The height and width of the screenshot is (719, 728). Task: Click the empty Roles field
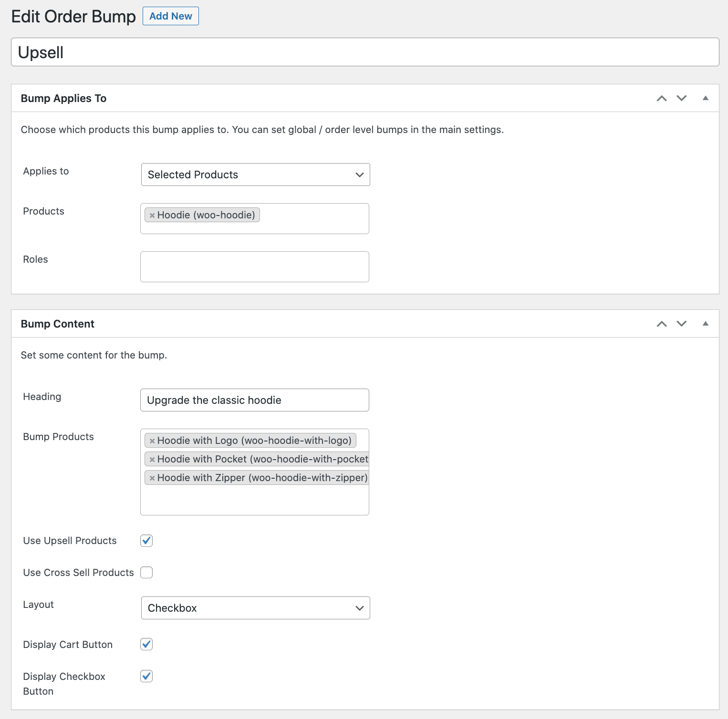click(x=254, y=267)
